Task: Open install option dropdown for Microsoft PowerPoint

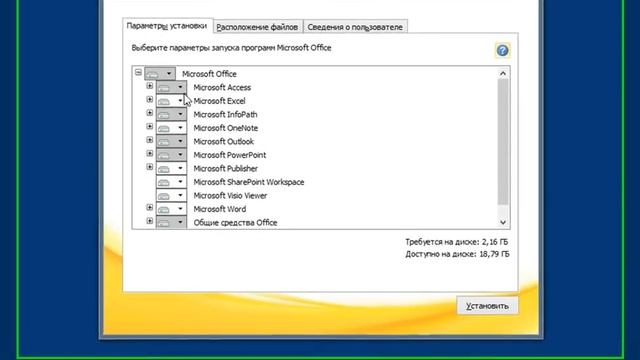Action: [171, 154]
